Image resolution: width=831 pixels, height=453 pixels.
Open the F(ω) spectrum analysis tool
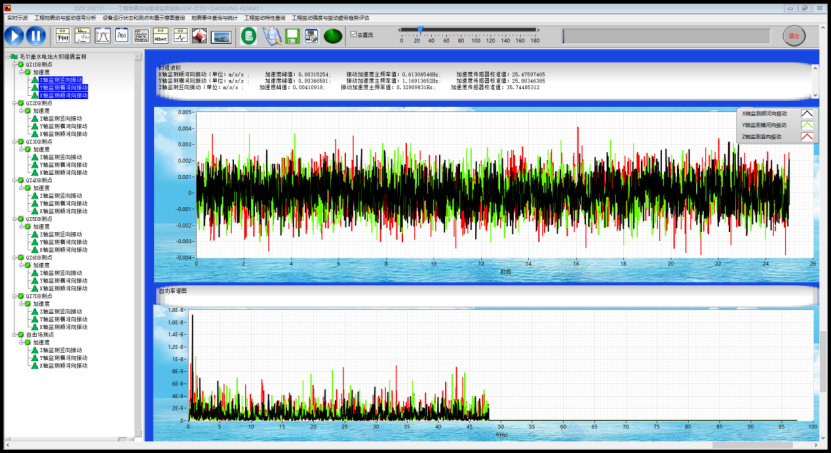click(x=63, y=35)
